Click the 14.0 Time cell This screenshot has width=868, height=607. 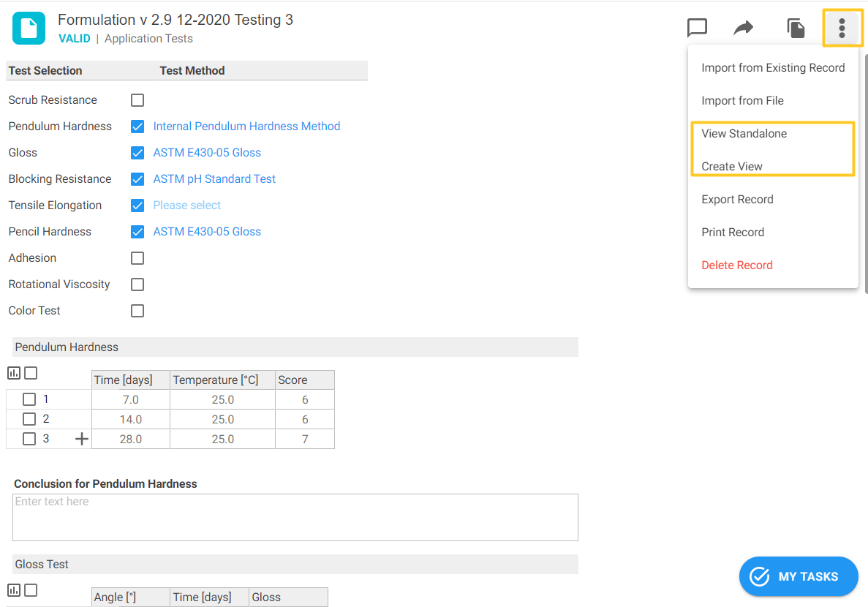(x=131, y=419)
